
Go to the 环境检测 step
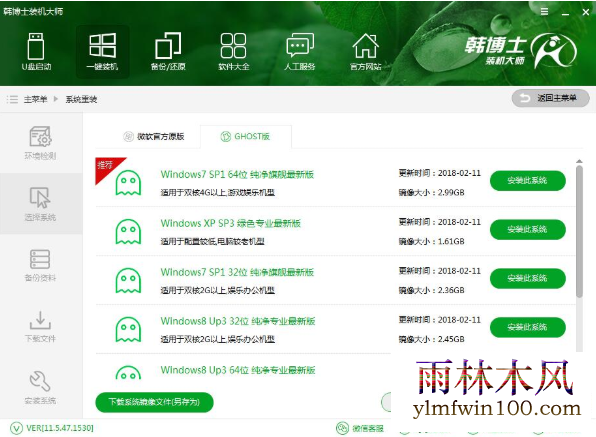40,143
